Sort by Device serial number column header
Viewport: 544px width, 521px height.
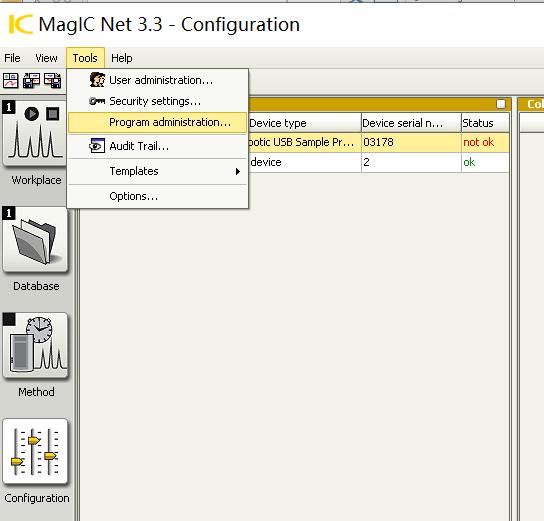click(411, 123)
